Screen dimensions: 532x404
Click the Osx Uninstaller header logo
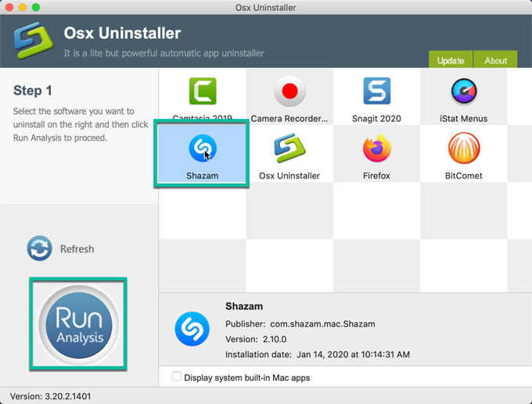[x=28, y=41]
